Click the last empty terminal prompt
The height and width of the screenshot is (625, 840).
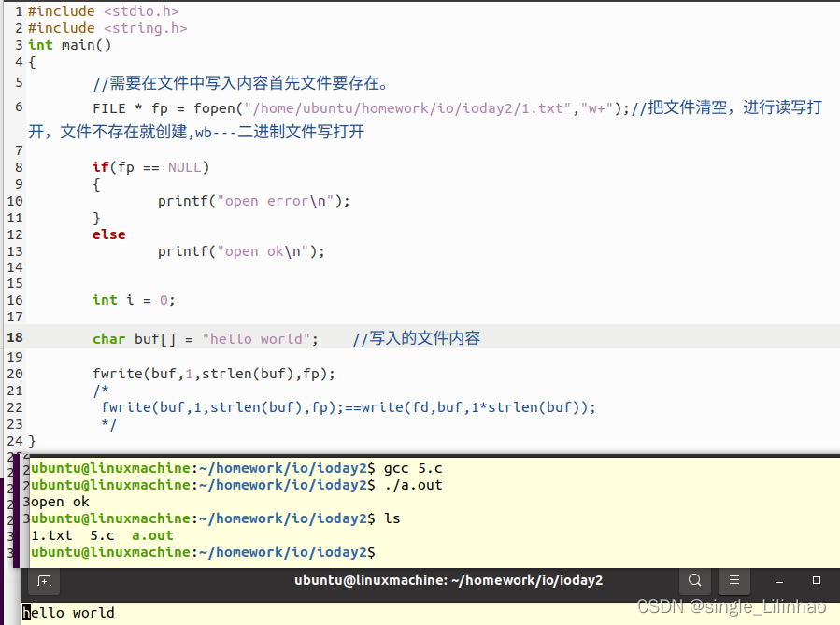(203, 552)
